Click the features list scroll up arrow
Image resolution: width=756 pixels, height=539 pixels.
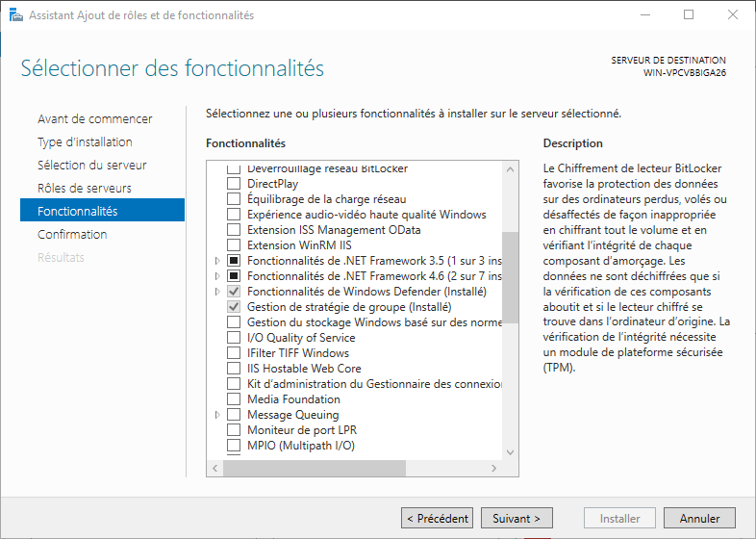510,169
